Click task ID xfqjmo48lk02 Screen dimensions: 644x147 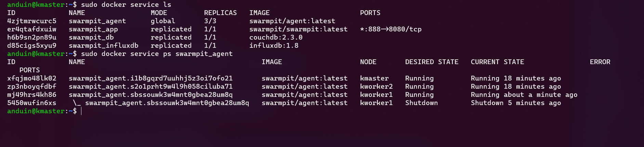(31, 78)
